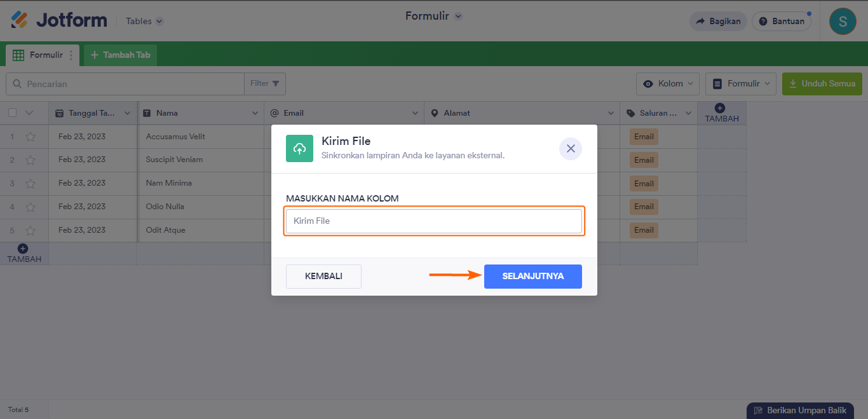Star the row for Odio Nulla
This screenshot has height=419, width=868.
click(31, 207)
